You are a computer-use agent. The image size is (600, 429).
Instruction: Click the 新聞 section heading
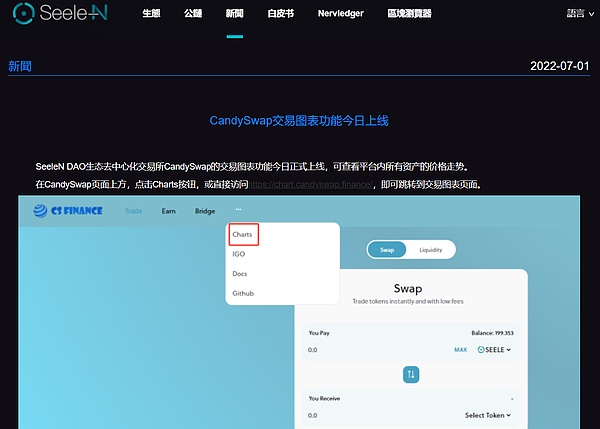(x=20, y=66)
